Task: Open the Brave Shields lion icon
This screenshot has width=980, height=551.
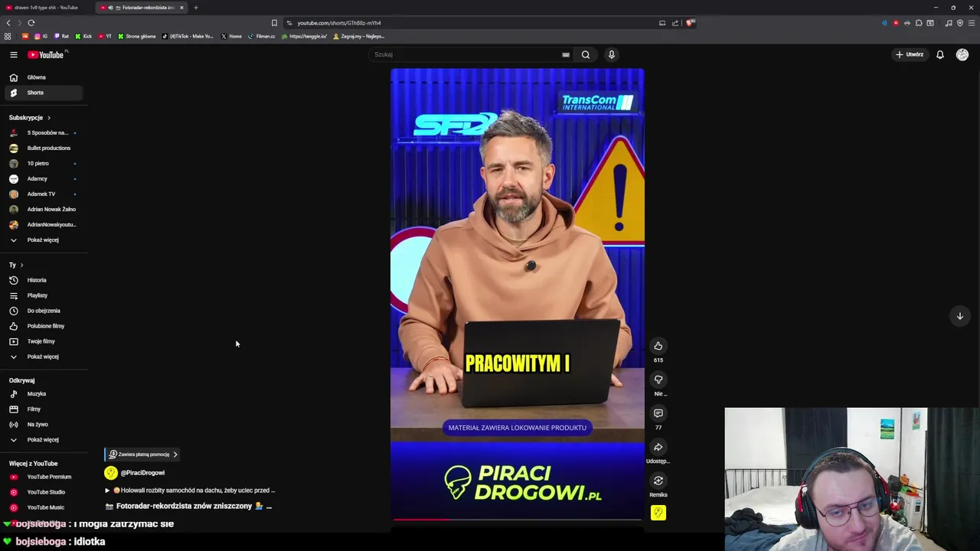Action: pyautogui.click(x=690, y=23)
